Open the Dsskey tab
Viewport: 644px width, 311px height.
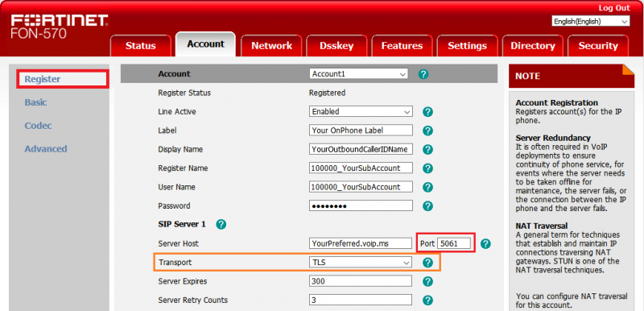(x=336, y=46)
